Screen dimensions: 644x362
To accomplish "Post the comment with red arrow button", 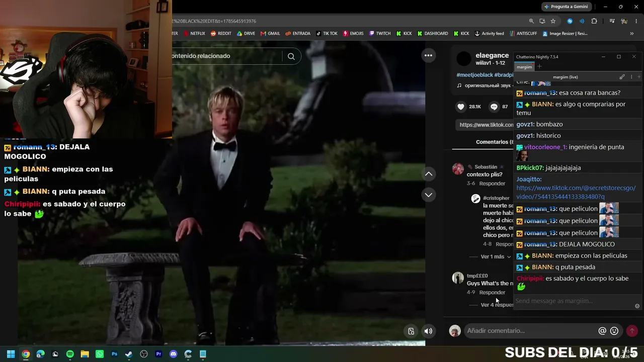I will pos(632,331).
